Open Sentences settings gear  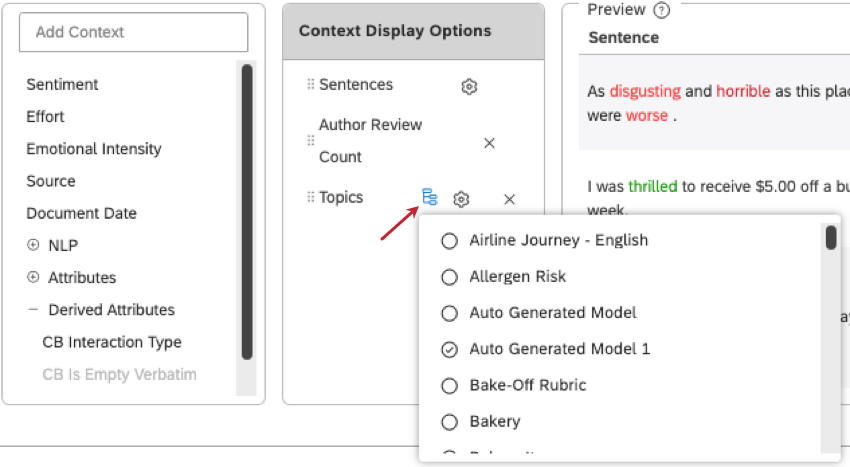(x=469, y=87)
